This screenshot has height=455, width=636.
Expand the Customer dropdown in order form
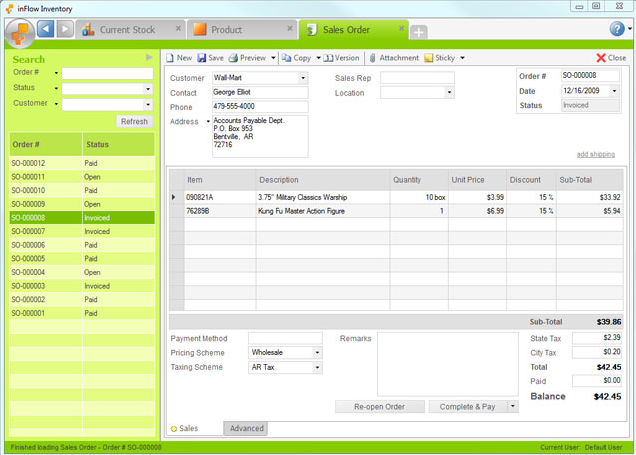point(303,78)
